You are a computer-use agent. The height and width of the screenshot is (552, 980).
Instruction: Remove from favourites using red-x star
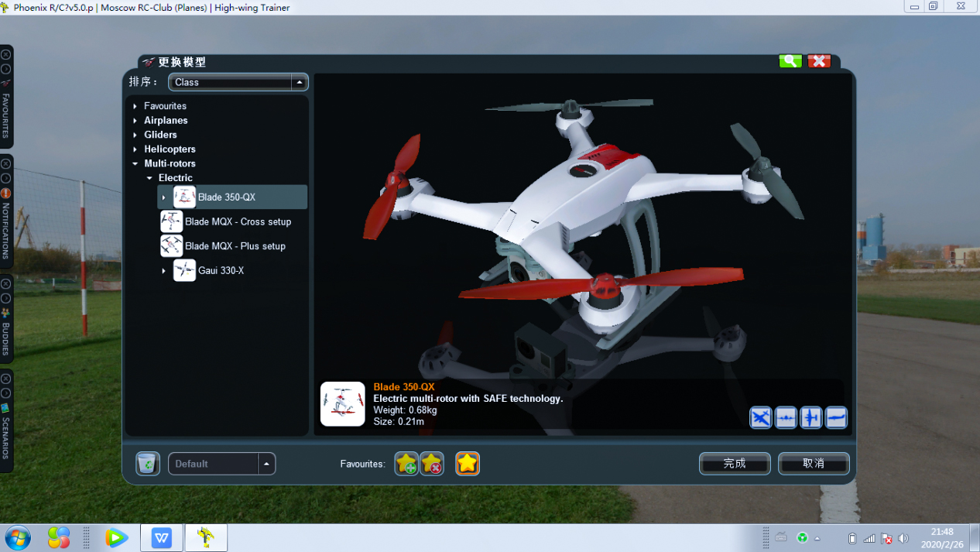pyautogui.click(x=432, y=464)
